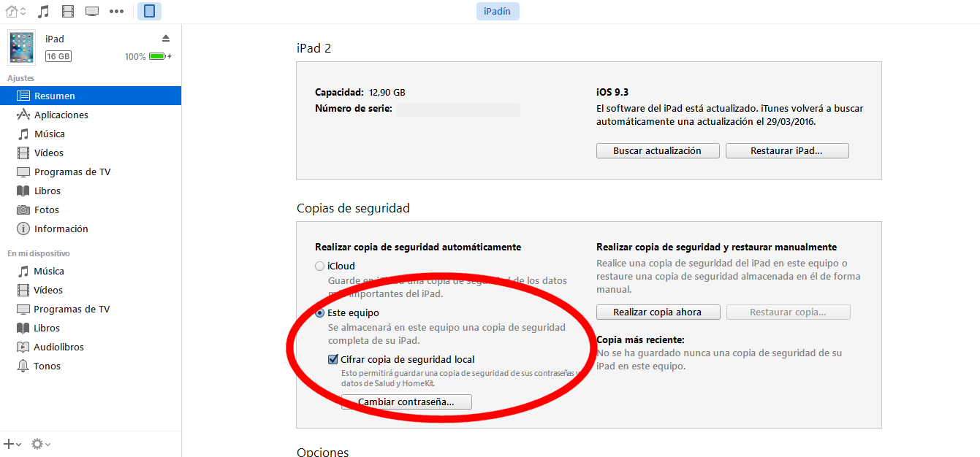The width and height of the screenshot is (980, 457).
Task: Select the iCloud backup option
Action: tap(319, 266)
